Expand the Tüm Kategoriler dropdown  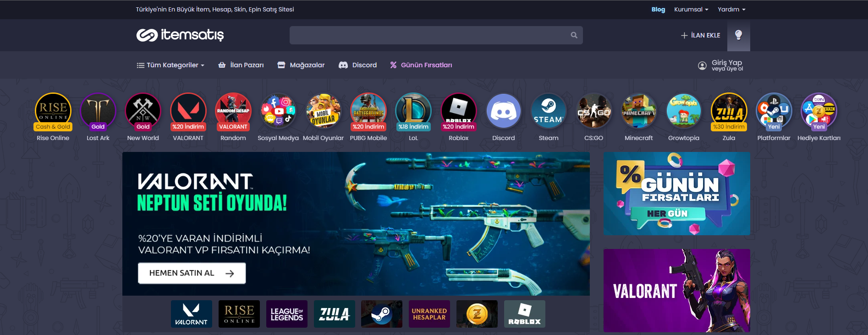[x=170, y=65]
